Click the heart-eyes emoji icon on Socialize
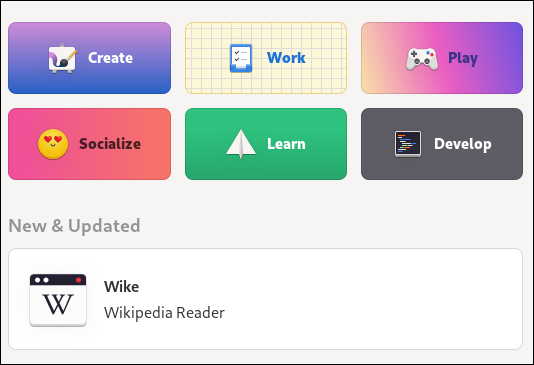This screenshot has height=365, width=534. coord(53,144)
